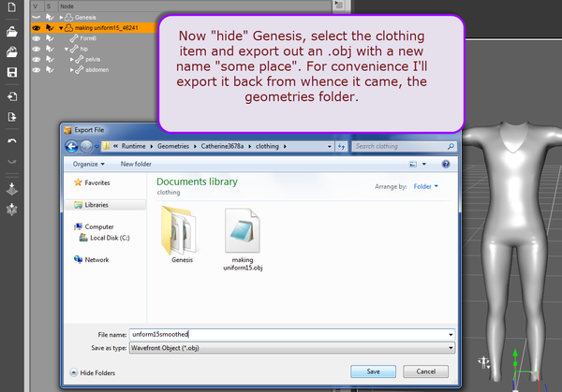Collapse the making uniform15_46241 node
The width and height of the screenshot is (562, 392).
coord(61,28)
